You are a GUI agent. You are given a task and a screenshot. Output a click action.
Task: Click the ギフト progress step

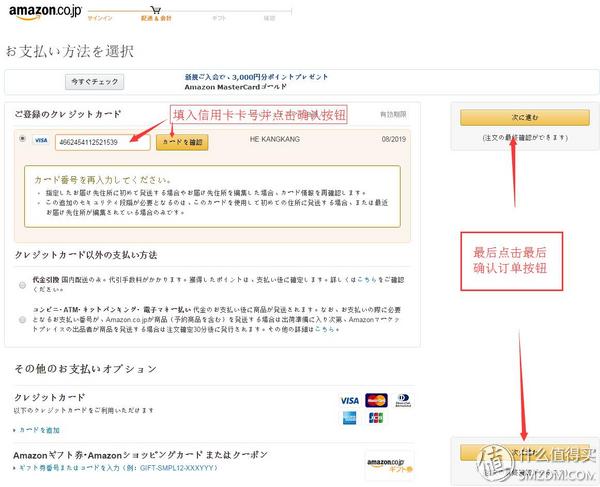pos(219,18)
